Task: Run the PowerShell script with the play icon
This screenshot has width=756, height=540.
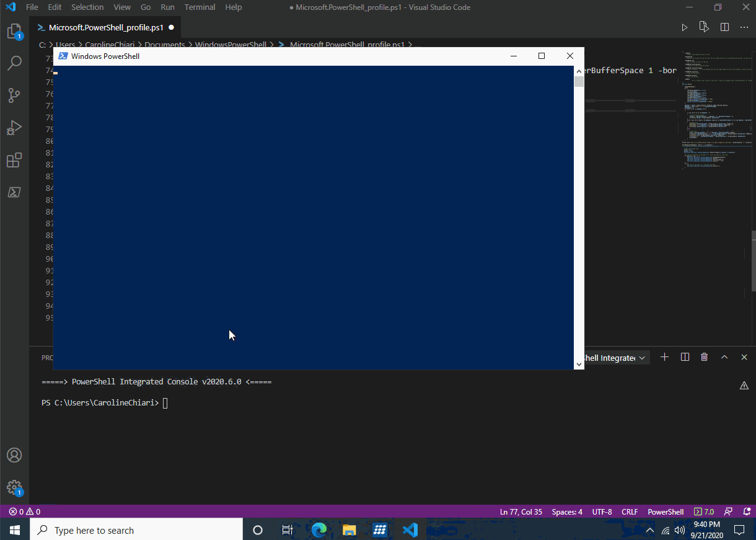Action: 685,27
